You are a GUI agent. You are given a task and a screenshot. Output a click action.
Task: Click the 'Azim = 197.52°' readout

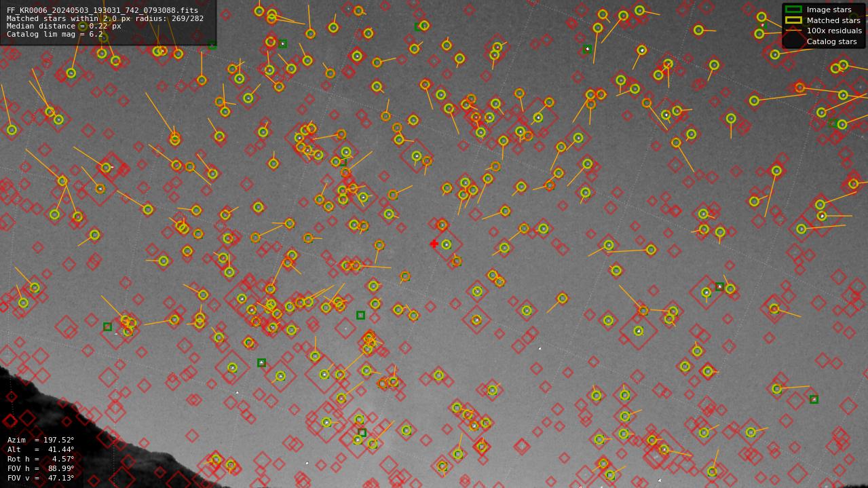[41, 440]
